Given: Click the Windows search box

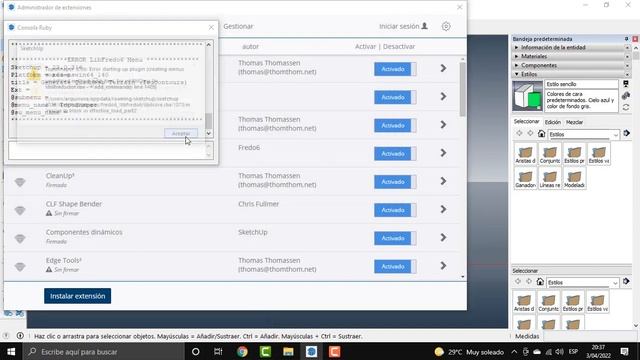Looking at the screenshot, I should (104, 351).
